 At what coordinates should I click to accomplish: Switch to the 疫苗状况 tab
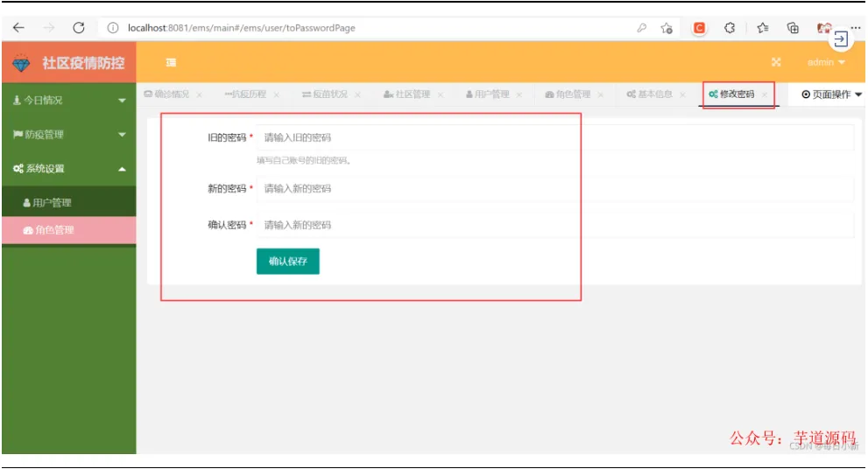tap(325, 94)
